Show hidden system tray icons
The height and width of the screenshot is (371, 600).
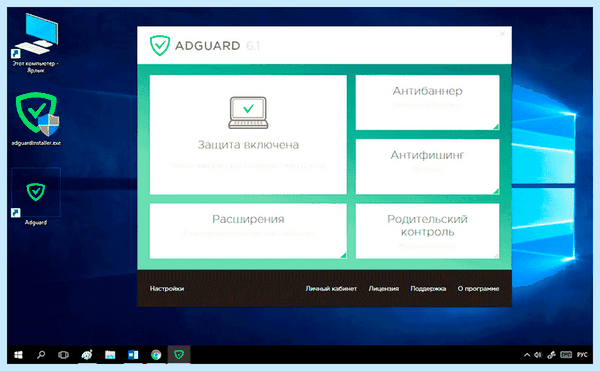click(x=527, y=355)
